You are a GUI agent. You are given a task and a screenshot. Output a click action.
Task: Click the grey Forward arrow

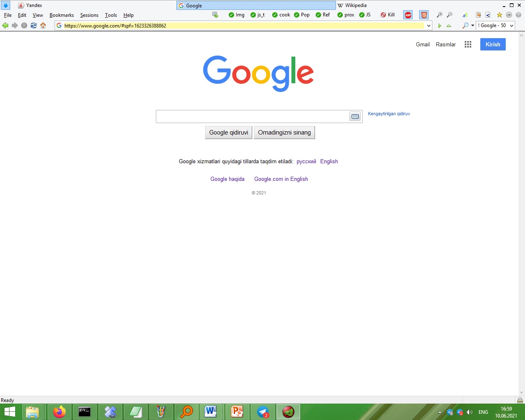click(x=15, y=25)
